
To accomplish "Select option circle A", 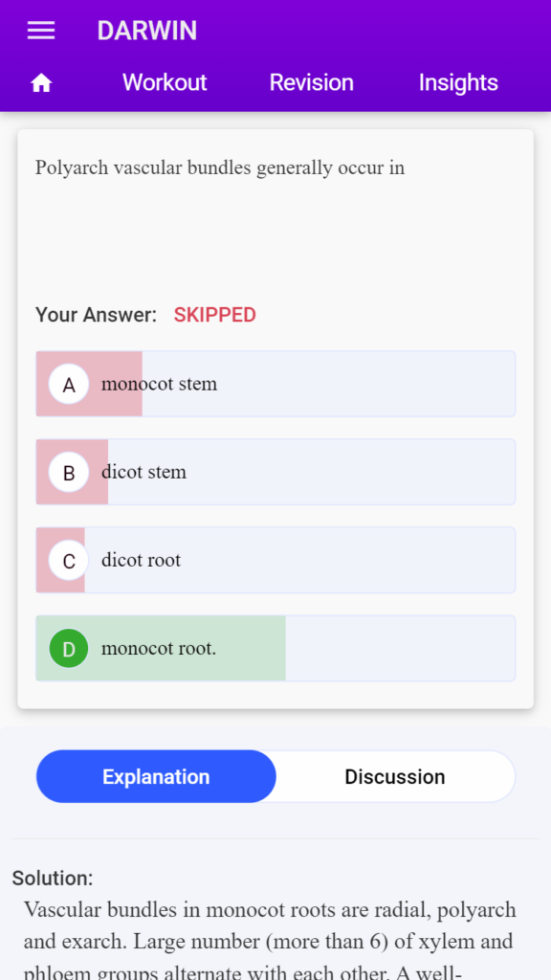I will click(x=69, y=385).
